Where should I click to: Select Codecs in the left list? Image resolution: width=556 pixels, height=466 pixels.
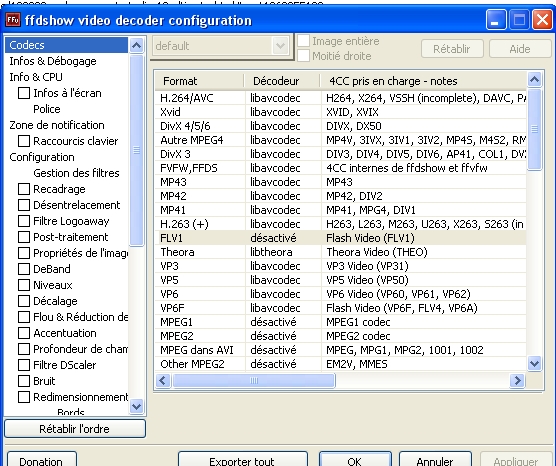[66, 45]
